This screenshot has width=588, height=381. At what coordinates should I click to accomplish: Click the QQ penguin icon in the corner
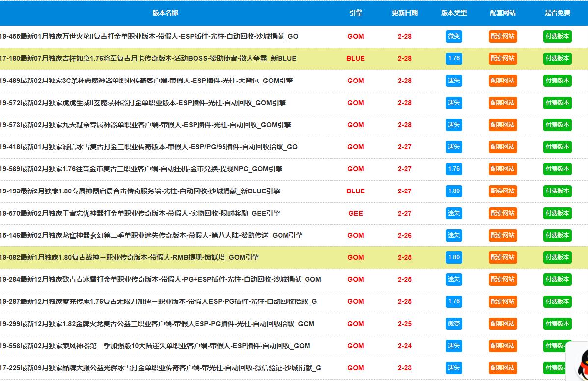point(580,362)
